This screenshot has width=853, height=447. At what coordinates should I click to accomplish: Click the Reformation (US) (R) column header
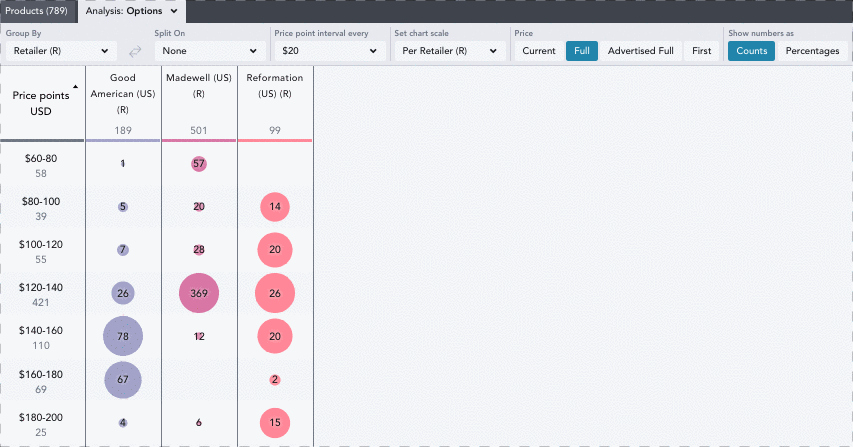pos(275,85)
